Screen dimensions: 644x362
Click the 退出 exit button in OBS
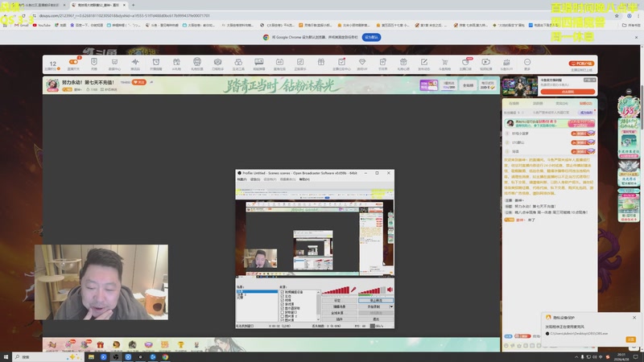pos(376,319)
